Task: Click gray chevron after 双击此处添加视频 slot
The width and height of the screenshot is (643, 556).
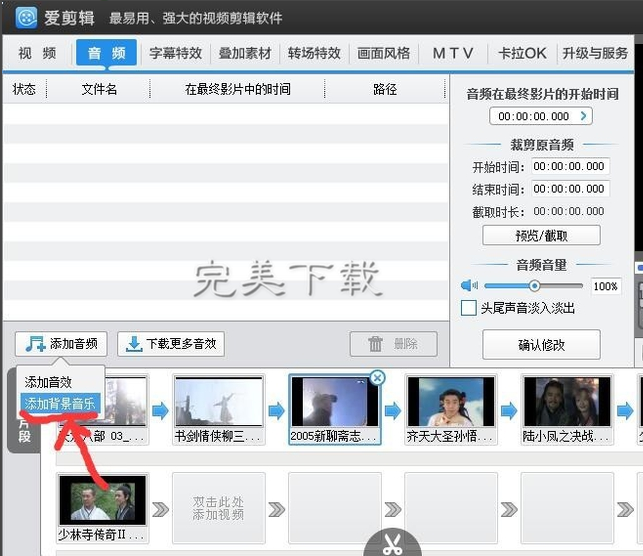Action: click(x=276, y=509)
